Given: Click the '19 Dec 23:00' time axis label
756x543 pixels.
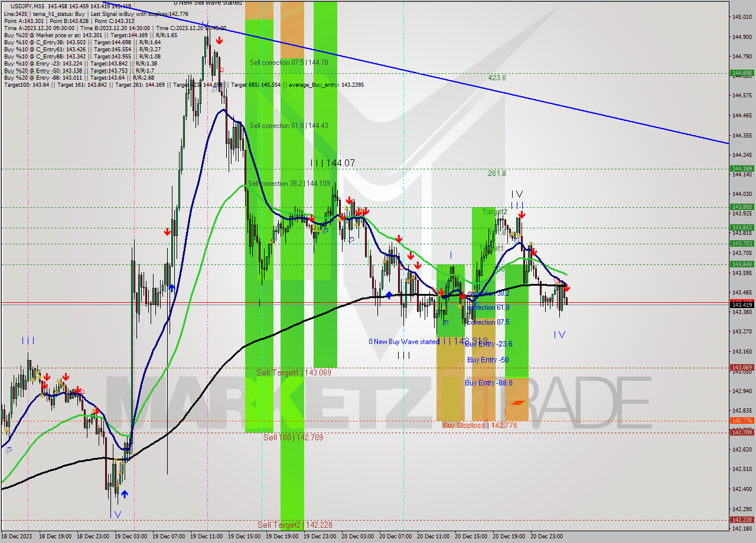Looking at the screenshot, I should pos(320,537).
